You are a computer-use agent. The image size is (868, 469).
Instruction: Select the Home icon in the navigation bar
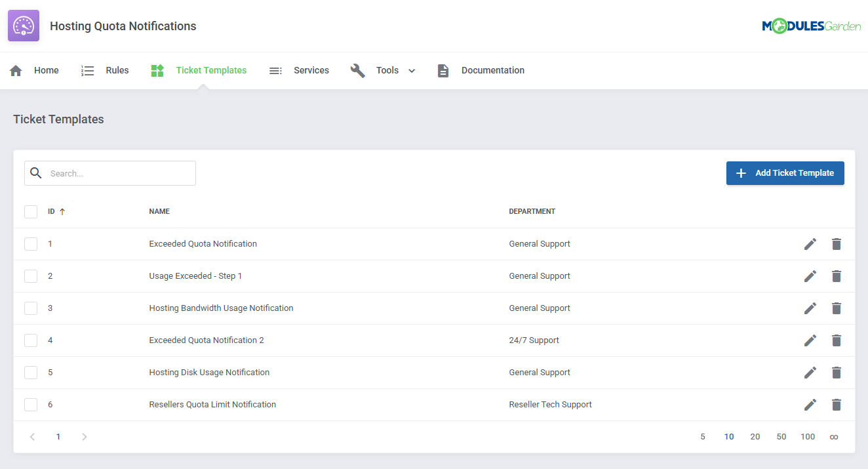point(16,70)
